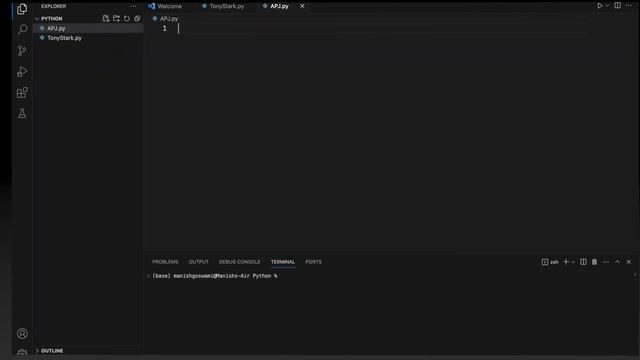
Task: Switch to the PROBLEMS panel tab
Action: (x=165, y=262)
